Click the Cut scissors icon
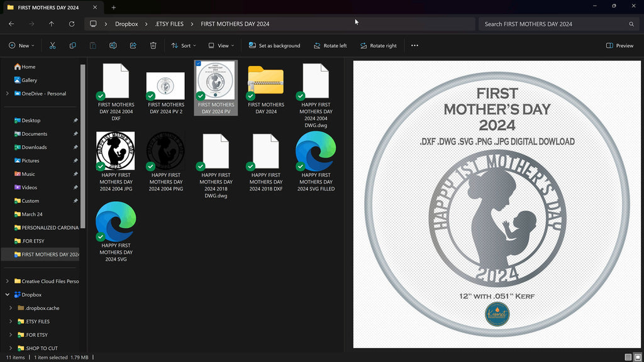644x362 pixels. pos(53,45)
